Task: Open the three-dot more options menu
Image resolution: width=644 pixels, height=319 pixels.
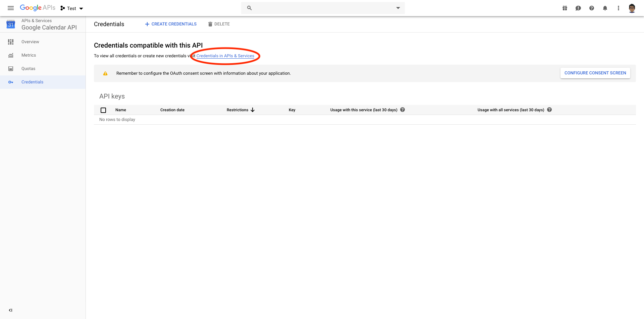Action: tap(619, 8)
